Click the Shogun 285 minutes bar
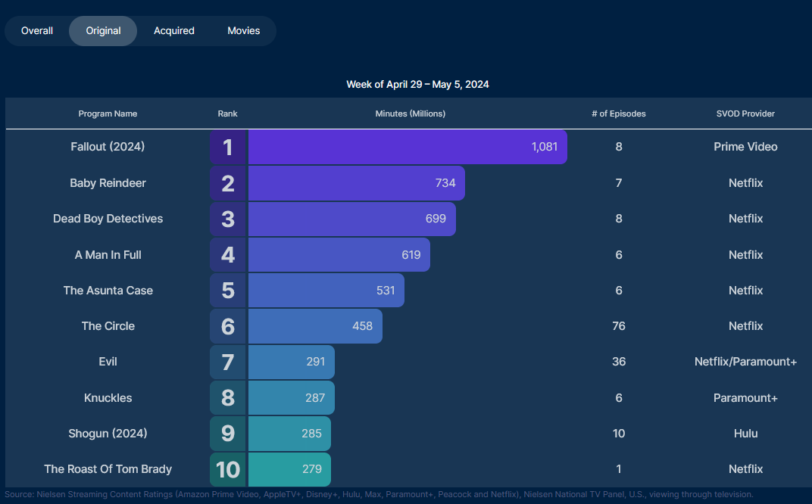The width and height of the screenshot is (812, 504). [289, 434]
